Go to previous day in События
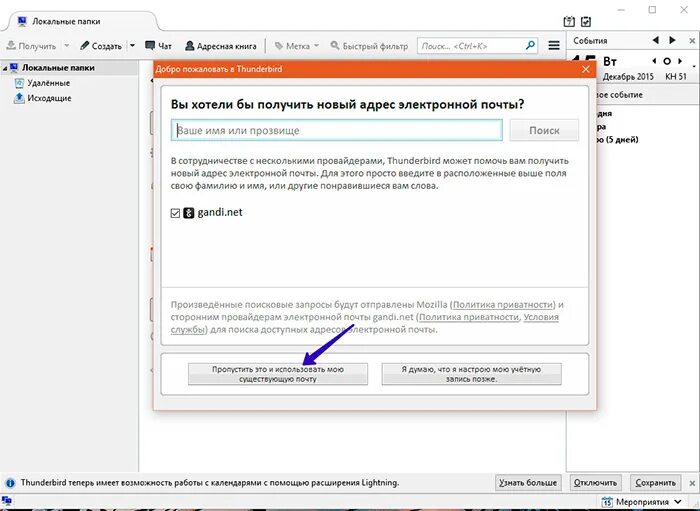Image resolution: width=700 pixels, height=511 pixels. pyautogui.click(x=655, y=40)
